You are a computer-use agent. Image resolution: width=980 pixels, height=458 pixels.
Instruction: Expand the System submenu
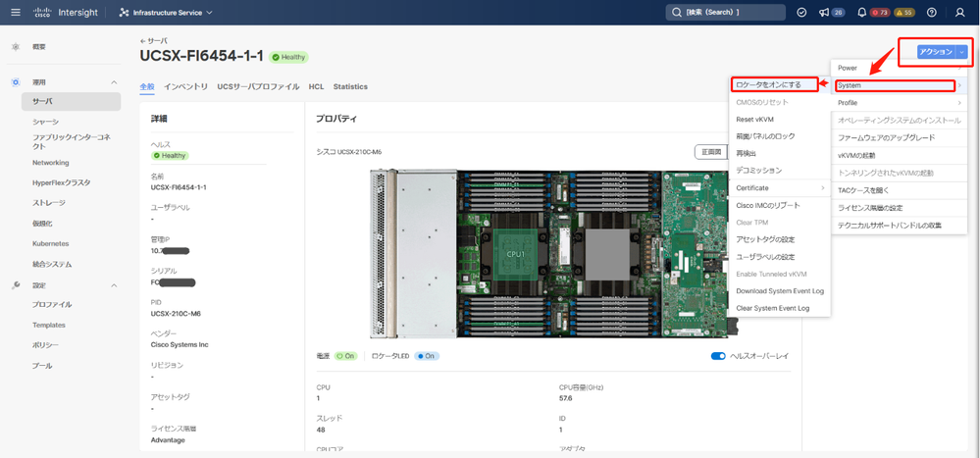[900, 85]
